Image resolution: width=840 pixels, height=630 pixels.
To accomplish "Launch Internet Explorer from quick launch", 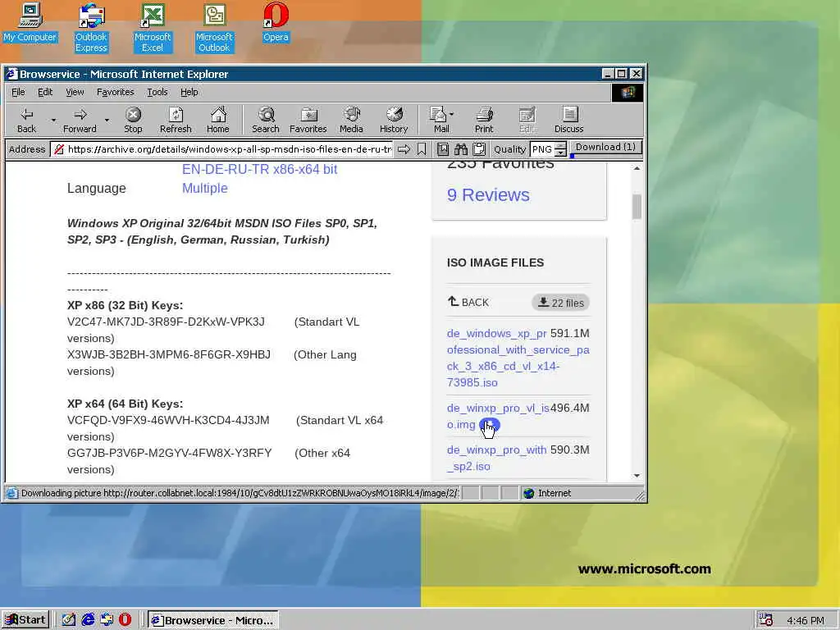I will pyautogui.click(x=88, y=620).
